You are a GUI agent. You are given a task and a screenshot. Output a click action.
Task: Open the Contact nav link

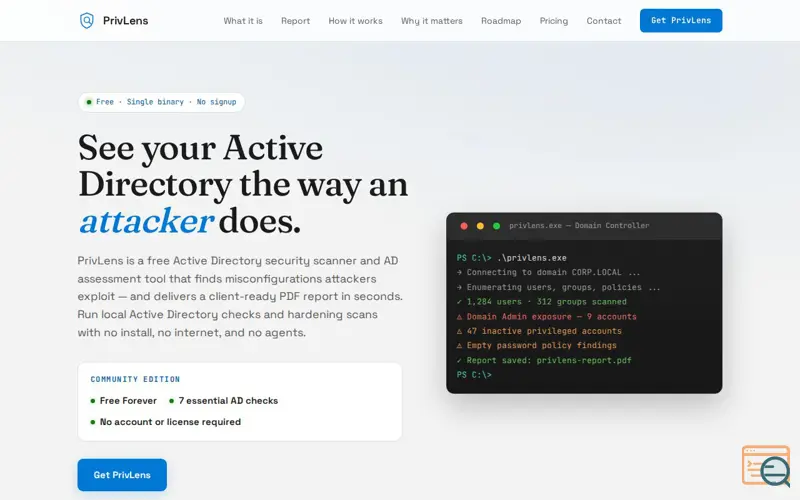[604, 21]
